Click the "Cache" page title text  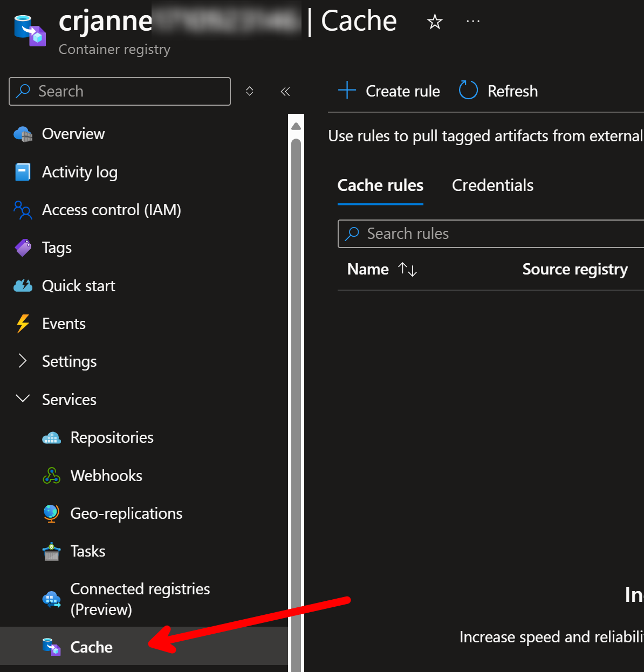(x=359, y=21)
